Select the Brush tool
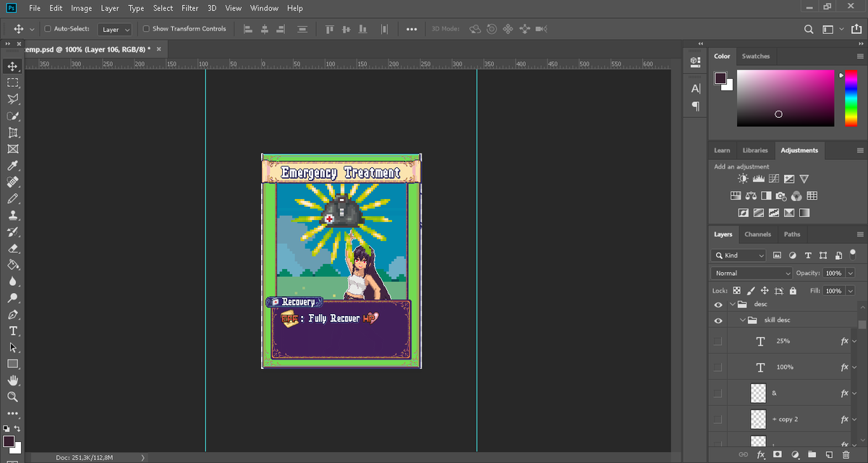 pyautogui.click(x=12, y=199)
